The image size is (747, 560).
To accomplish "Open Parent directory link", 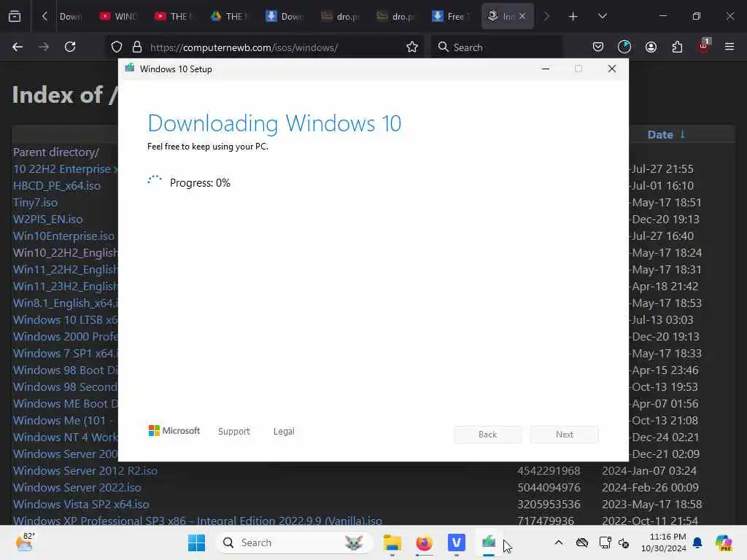I will pos(56,152).
